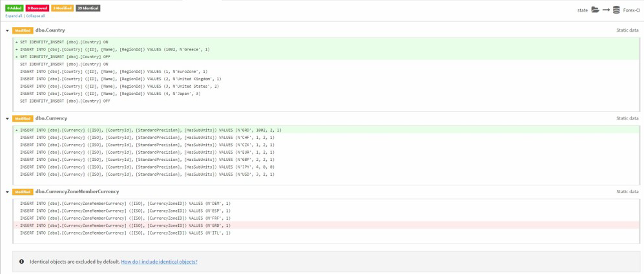This screenshot has height=274, width=644.
Task: Click the Modified badge beside dbo.Currency
Action: tap(23, 119)
